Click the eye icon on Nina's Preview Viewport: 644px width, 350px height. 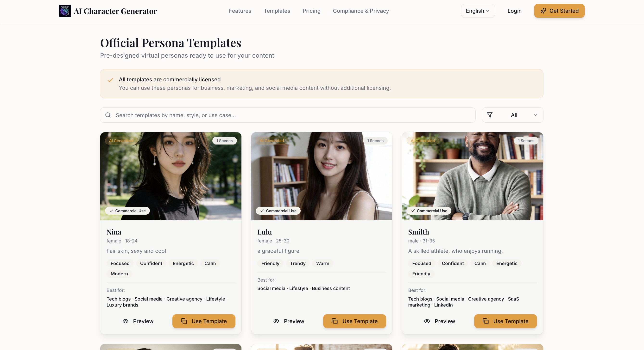(126, 321)
